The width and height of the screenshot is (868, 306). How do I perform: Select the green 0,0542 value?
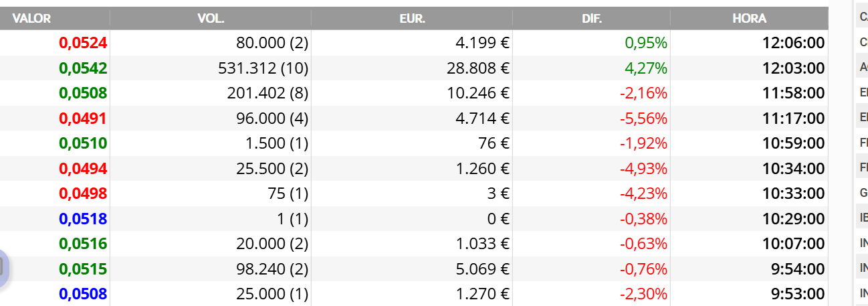click(x=83, y=68)
